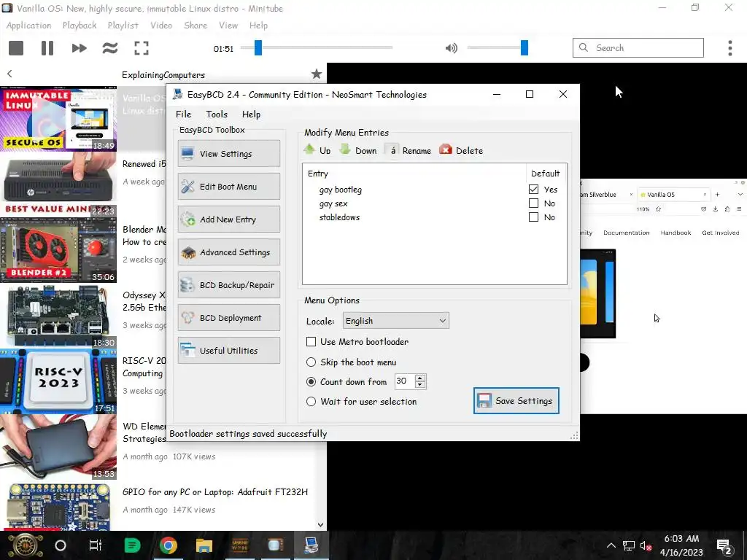Star the ExplainingComputers channel
Screen dimensions: 747x560
pyautogui.click(x=317, y=74)
